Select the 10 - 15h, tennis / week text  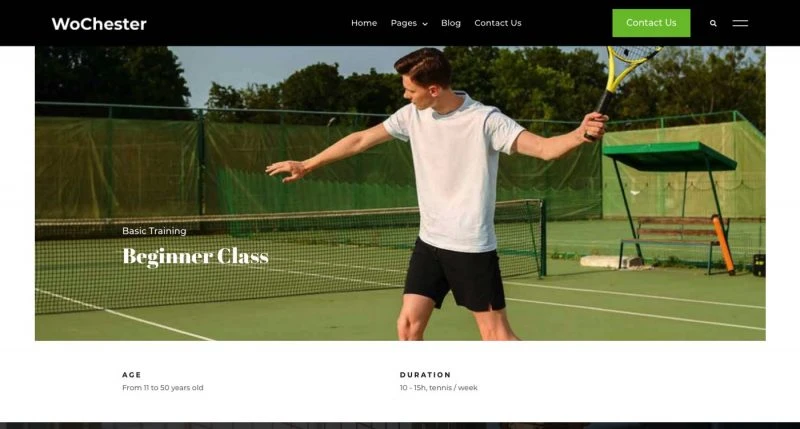(x=439, y=388)
